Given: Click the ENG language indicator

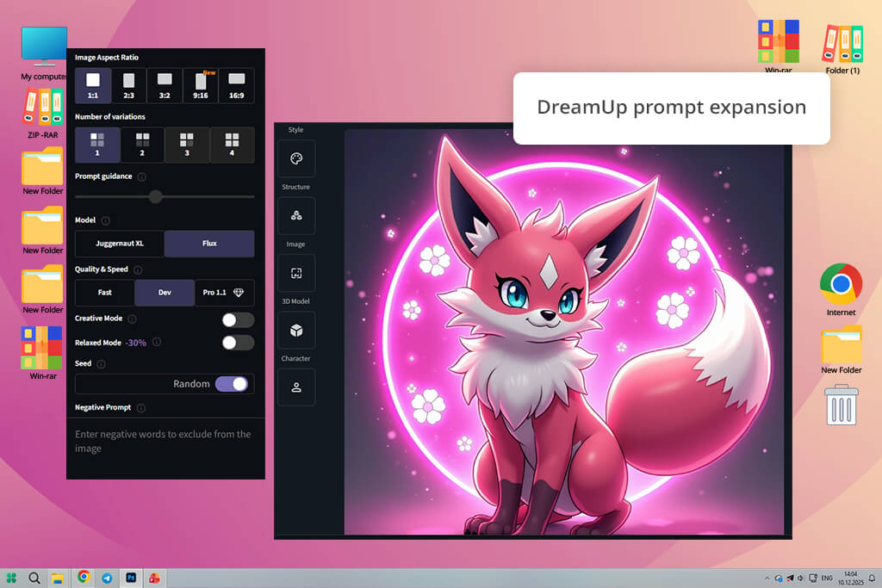Looking at the screenshot, I should click(827, 578).
